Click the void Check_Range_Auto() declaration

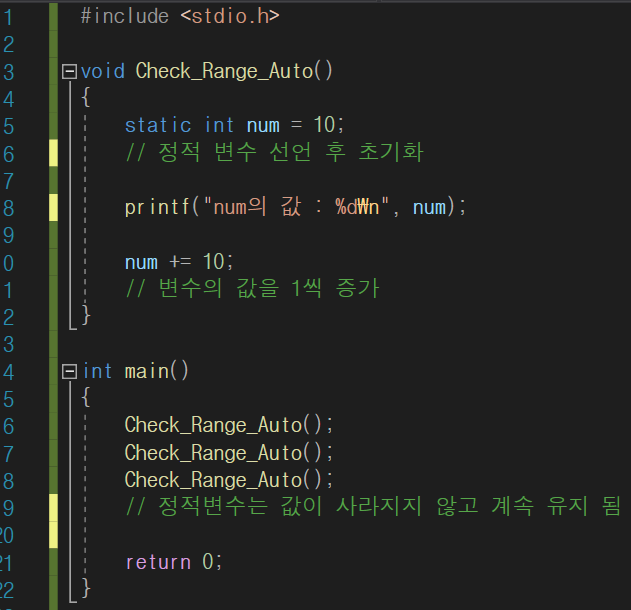(206, 71)
